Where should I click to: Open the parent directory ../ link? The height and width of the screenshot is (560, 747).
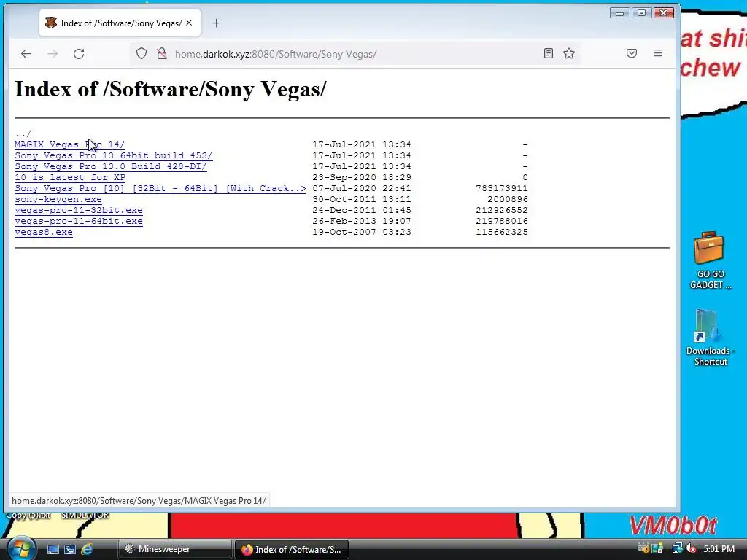coord(23,133)
